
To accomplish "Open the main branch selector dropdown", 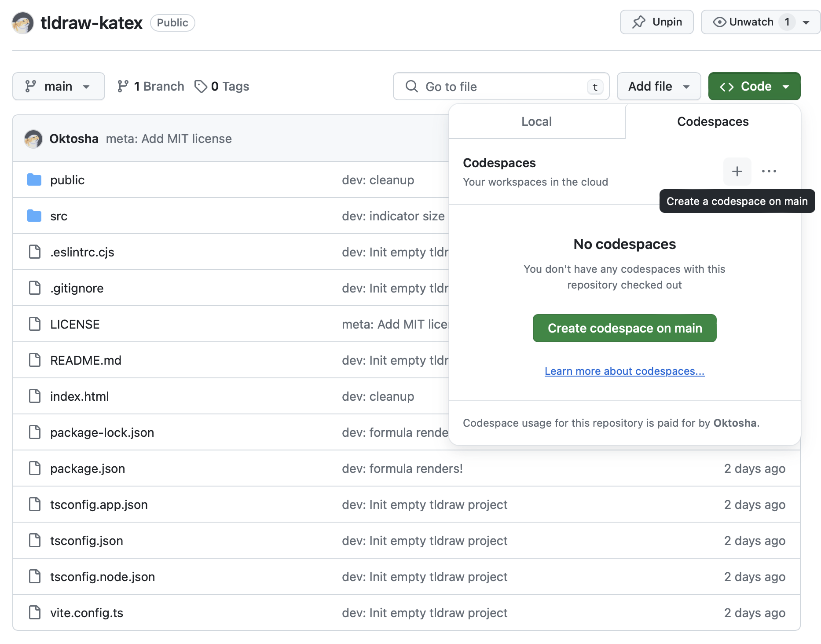I will tap(59, 86).
